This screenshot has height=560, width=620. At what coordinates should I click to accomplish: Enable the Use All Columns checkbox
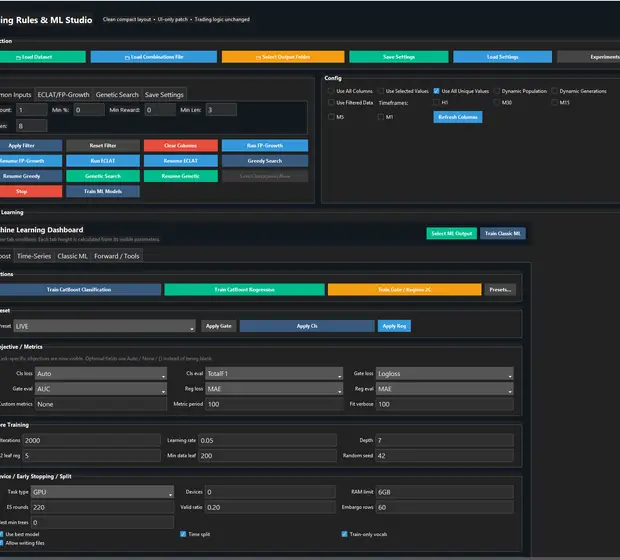click(x=331, y=91)
